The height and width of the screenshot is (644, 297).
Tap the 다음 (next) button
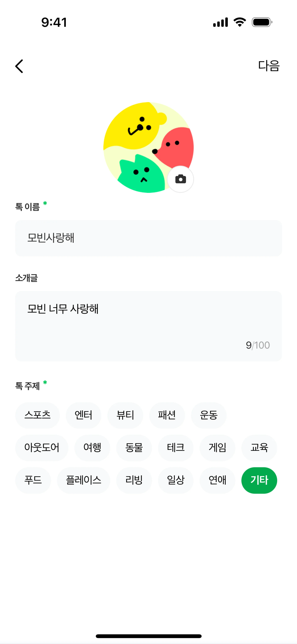click(x=269, y=66)
